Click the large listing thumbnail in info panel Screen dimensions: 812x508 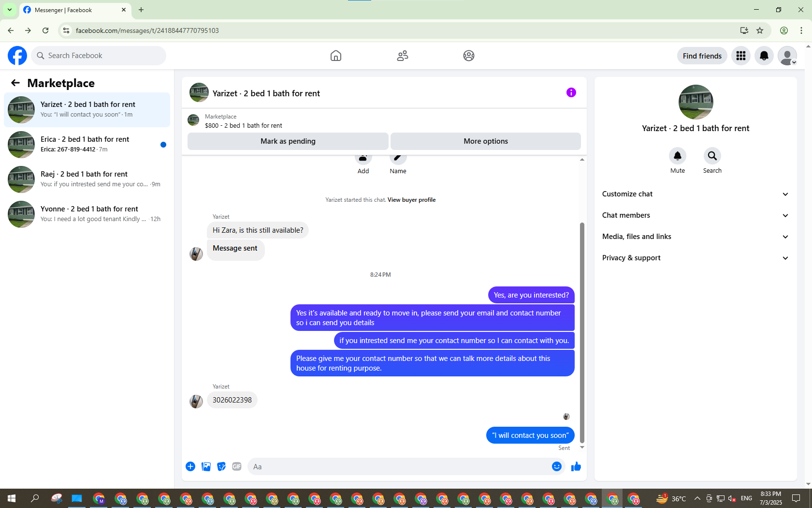696,102
